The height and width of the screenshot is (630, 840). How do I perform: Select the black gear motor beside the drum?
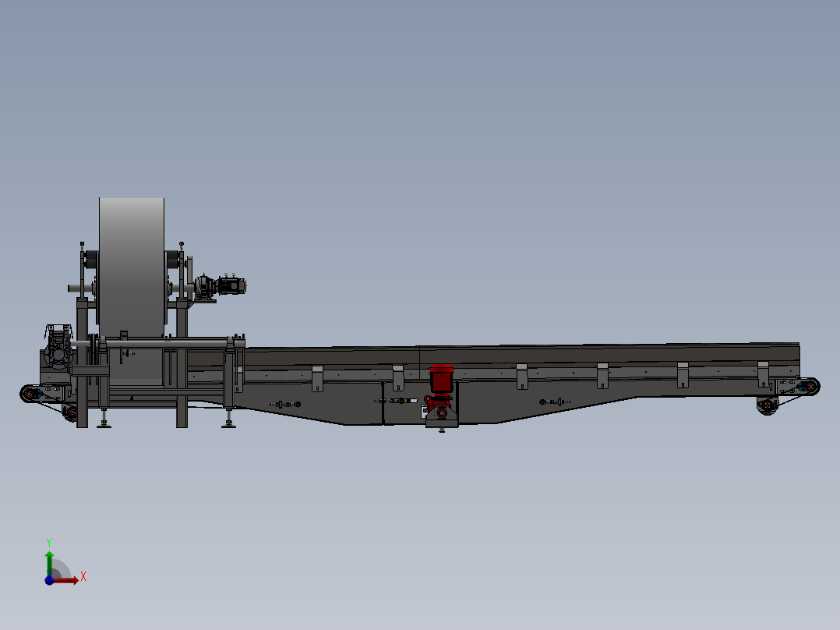click(x=221, y=286)
